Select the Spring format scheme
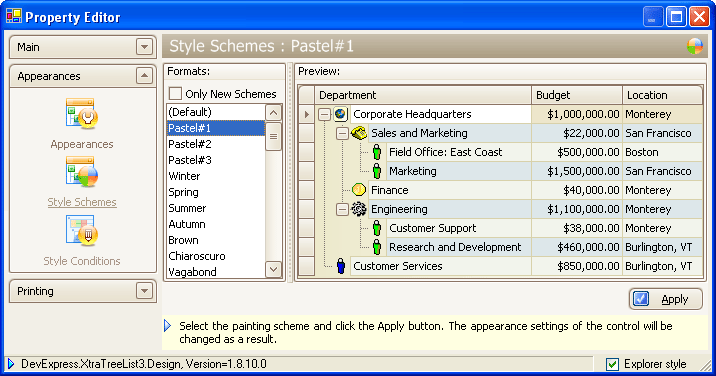 point(216,192)
